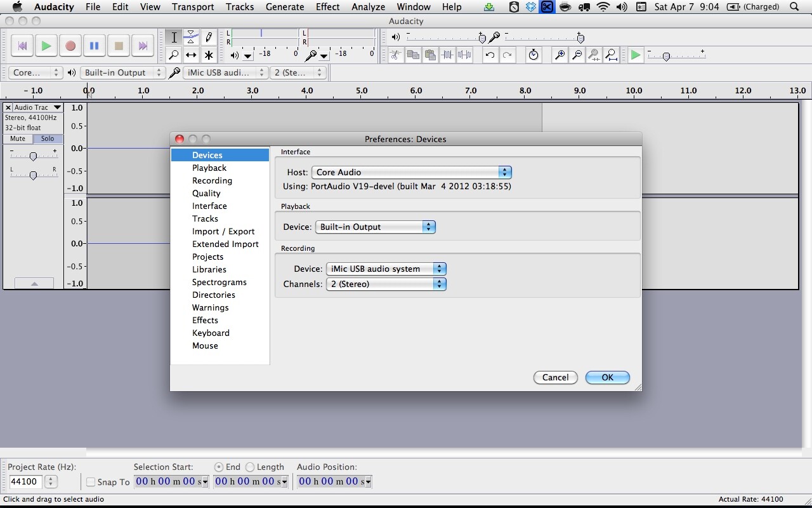
Task: Click the blue Pause button
Action: [95, 46]
